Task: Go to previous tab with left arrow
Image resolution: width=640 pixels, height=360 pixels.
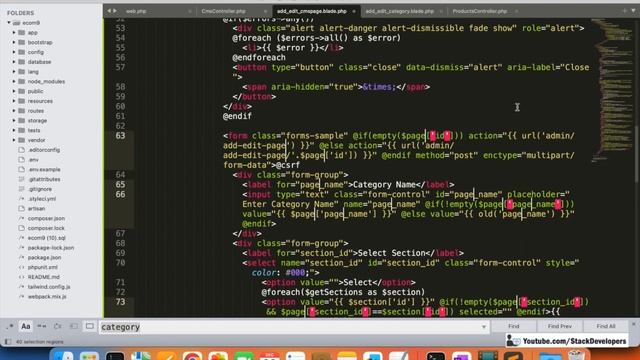Action: click(x=109, y=11)
